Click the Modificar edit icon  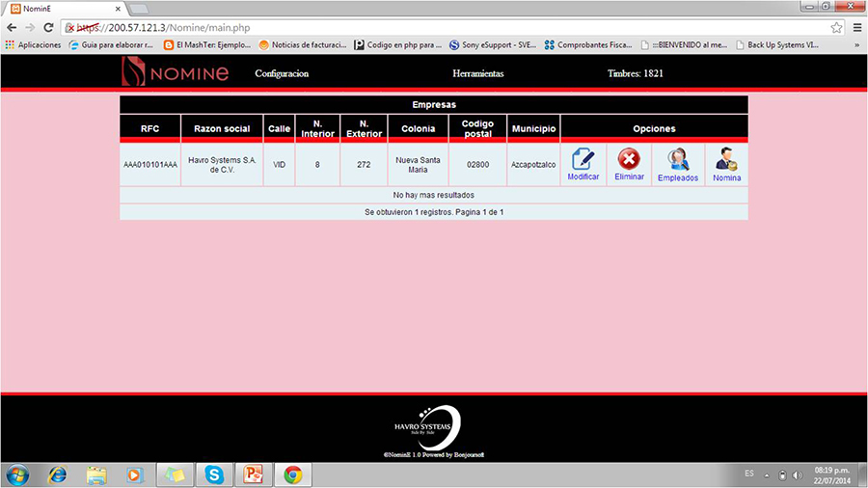[583, 160]
